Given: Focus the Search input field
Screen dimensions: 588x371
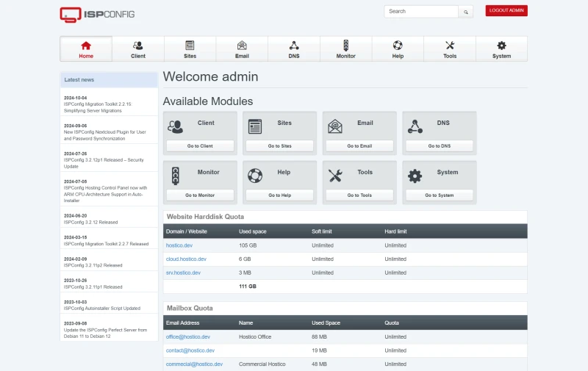Looking at the screenshot, I should tap(422, 12).
